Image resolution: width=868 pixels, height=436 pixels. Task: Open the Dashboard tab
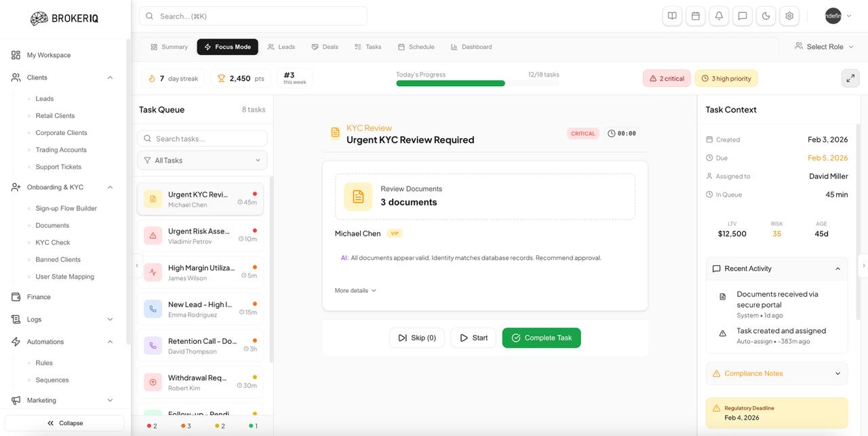(x=471, y=47)
